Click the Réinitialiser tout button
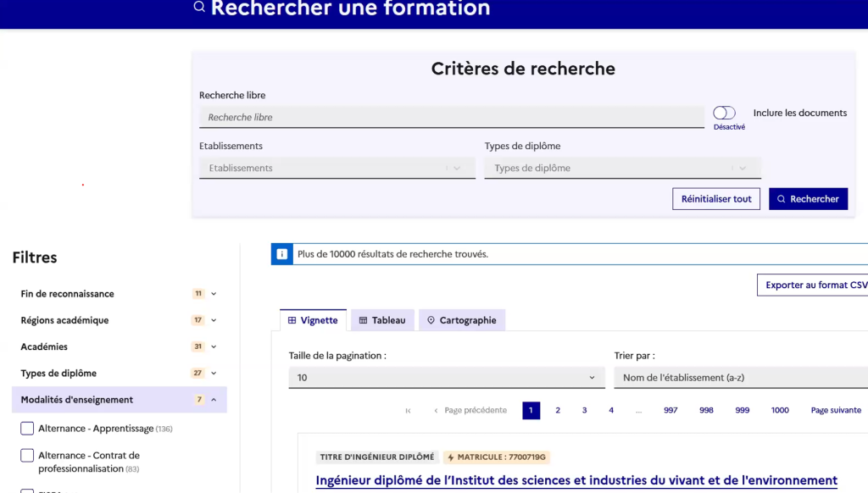This screenshot has height=493, width=868. click(715, 198)
